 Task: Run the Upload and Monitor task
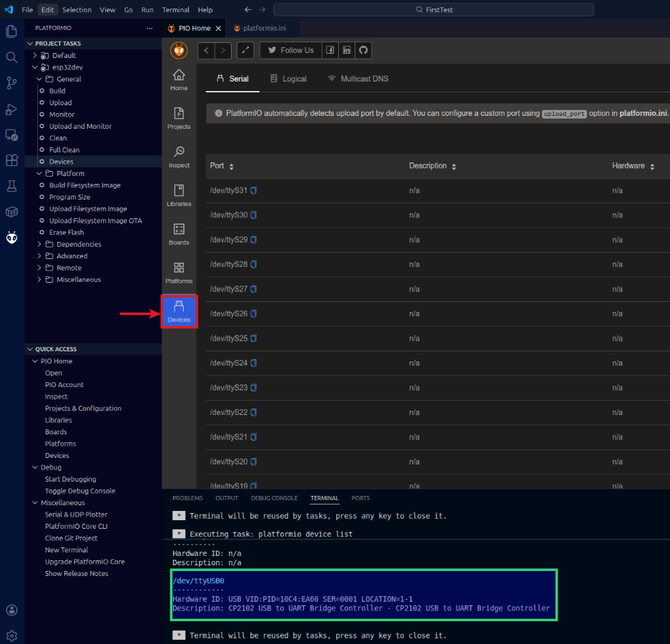click(x=80, y=126)
